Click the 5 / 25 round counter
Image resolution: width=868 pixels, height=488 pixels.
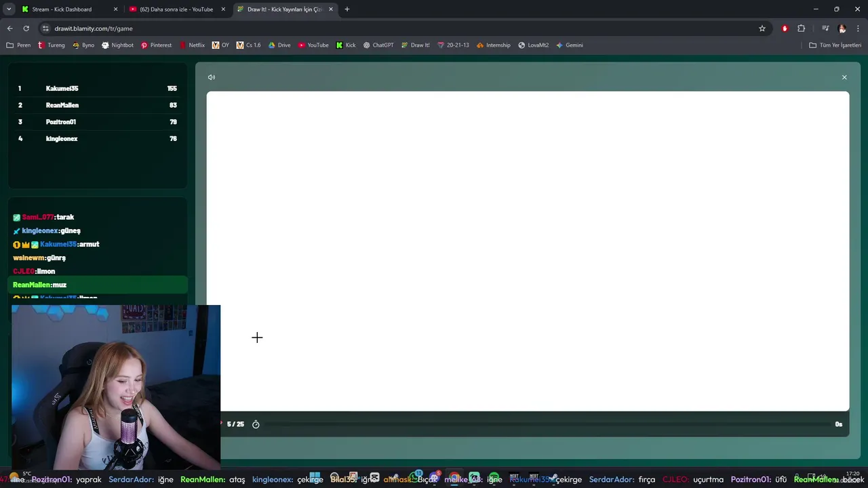point(235,424)
